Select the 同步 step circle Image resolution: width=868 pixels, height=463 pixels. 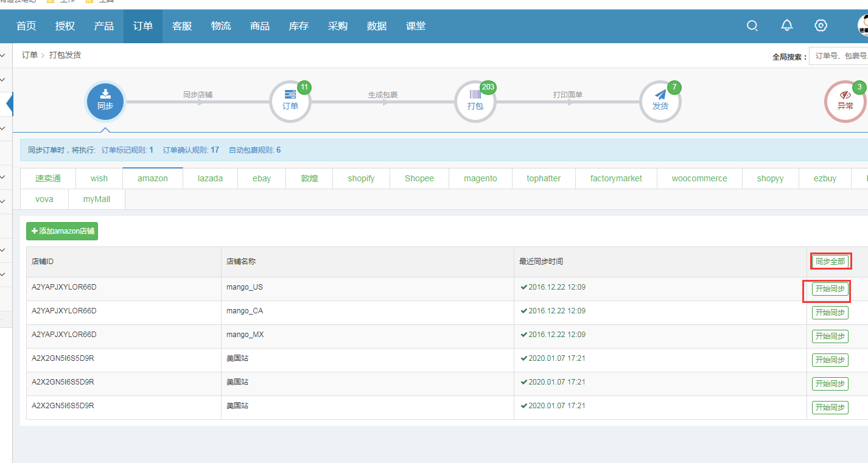coord(105,101)
